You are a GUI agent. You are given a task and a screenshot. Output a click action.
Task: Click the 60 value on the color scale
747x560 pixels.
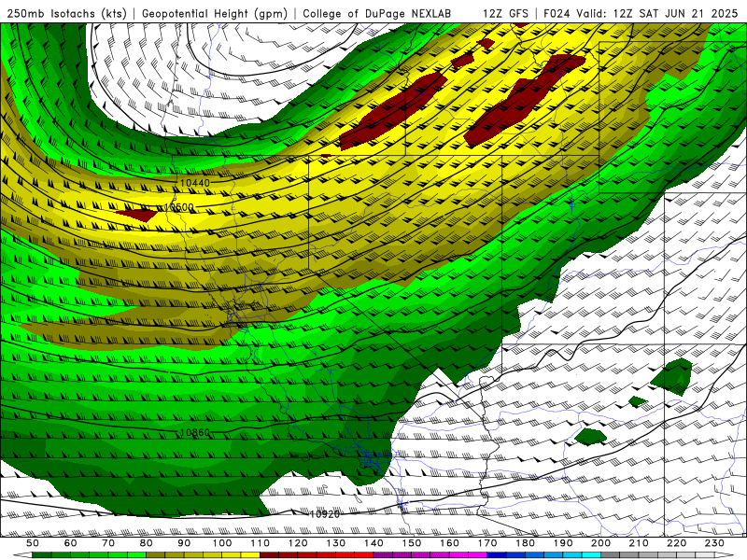[x=70, y=543]
